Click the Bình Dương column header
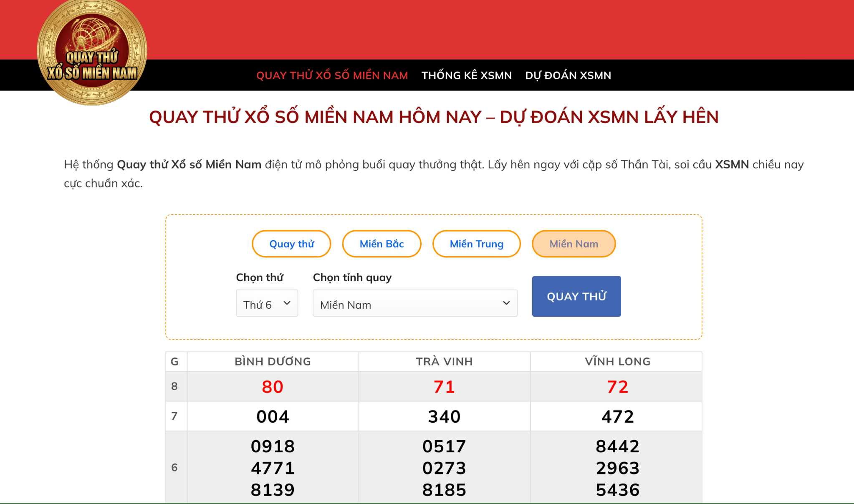This screenshot has width=854, height=504. (x=273, y=361)
